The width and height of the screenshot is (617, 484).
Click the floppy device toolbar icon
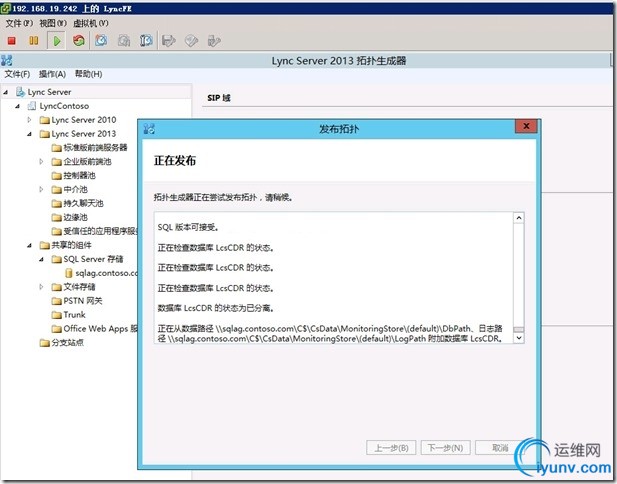[169, 41]
